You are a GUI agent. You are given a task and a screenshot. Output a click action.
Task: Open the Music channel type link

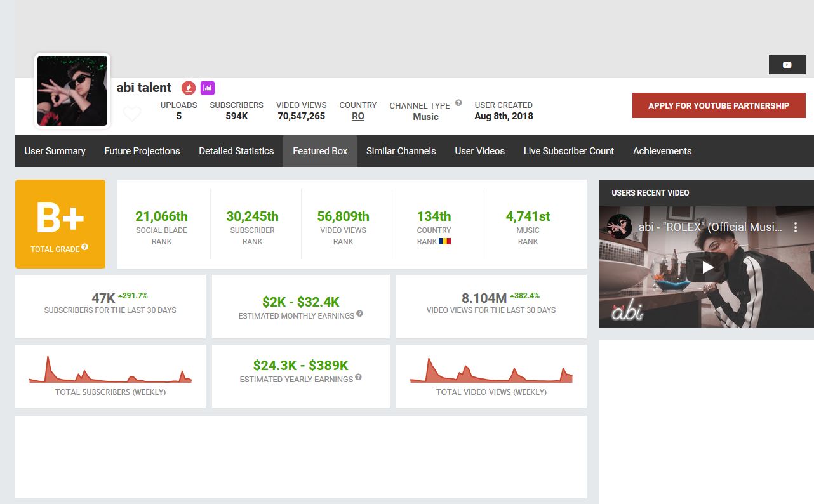pos(425,117)
